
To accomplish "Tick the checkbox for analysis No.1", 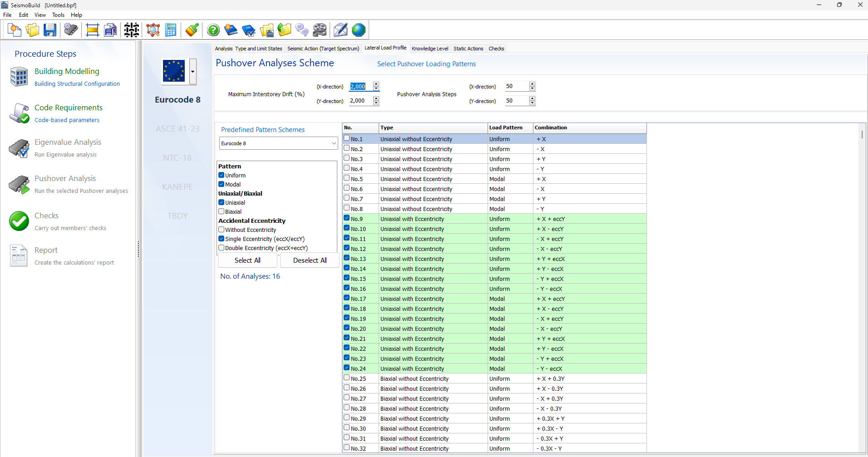I will pyautogui.click(x=347, y=138).
